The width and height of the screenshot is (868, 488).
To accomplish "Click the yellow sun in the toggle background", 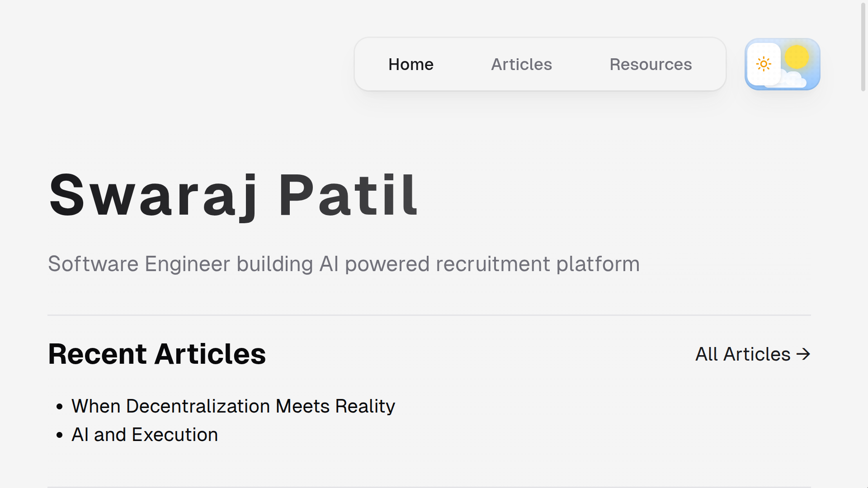I will pyautogui.click(x=797, y=57).
